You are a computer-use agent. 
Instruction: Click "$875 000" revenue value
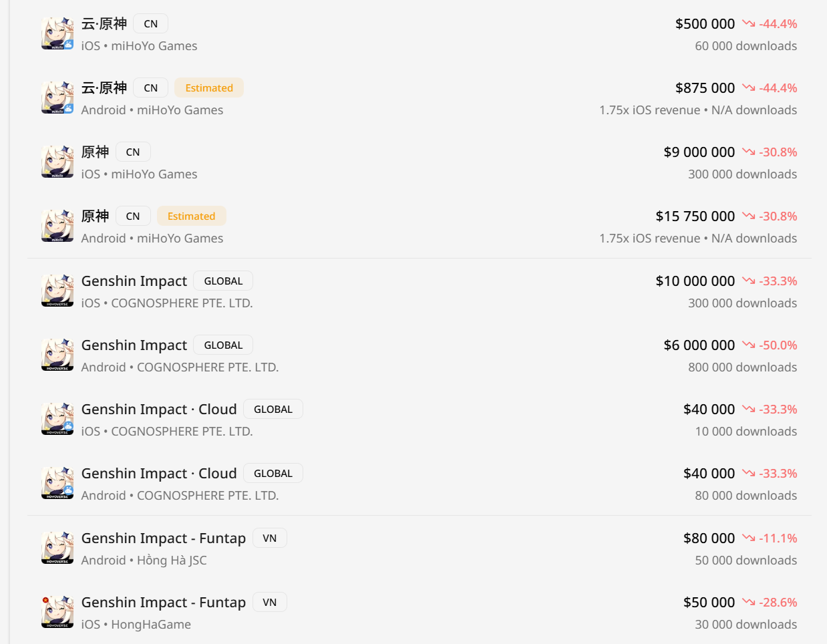705,88
